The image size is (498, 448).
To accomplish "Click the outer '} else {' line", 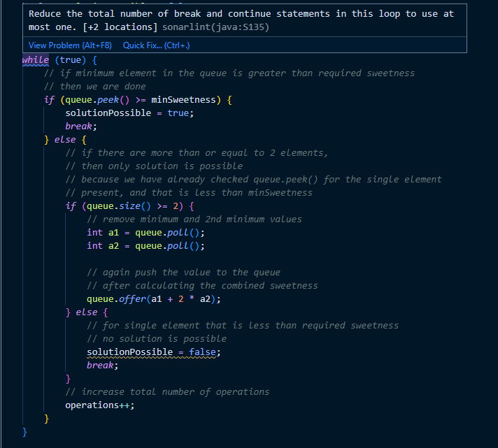I will 65,140.
